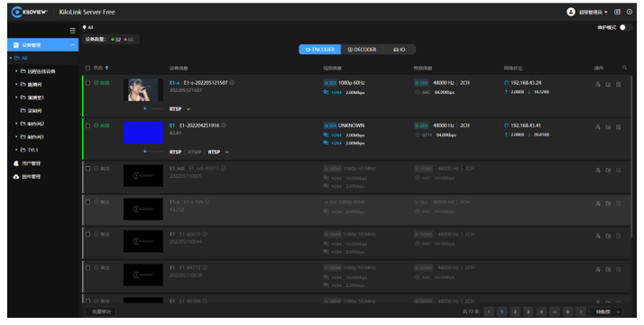The height and width of the screenshot is (325, 644).
Task: Select the All folder in tree
Action: (x=21, y=58)
